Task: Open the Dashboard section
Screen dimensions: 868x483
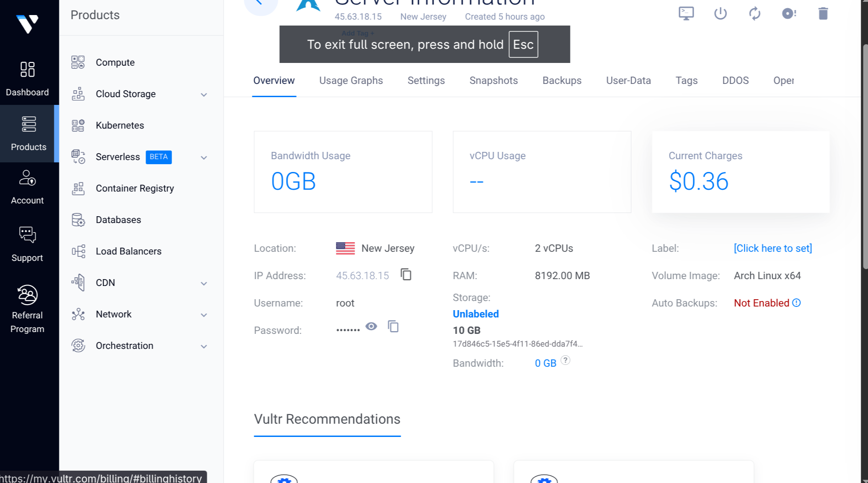Action: pyautogui.click(x=27, y=78)
